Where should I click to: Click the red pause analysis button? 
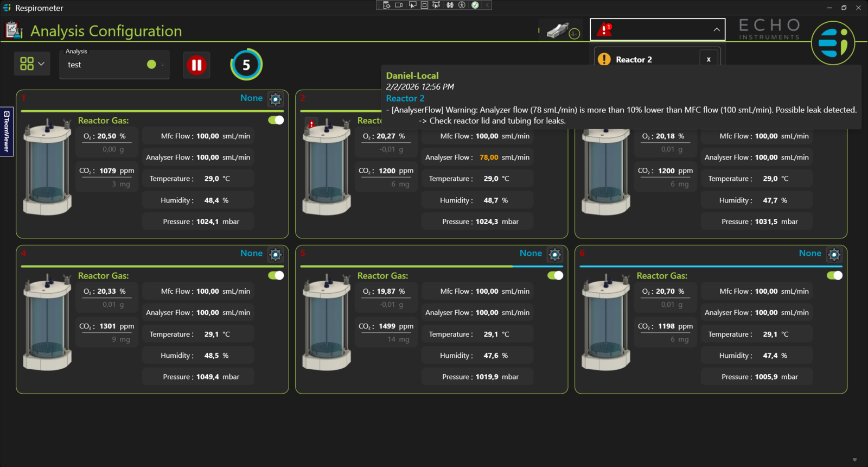(x=196, y=65)
